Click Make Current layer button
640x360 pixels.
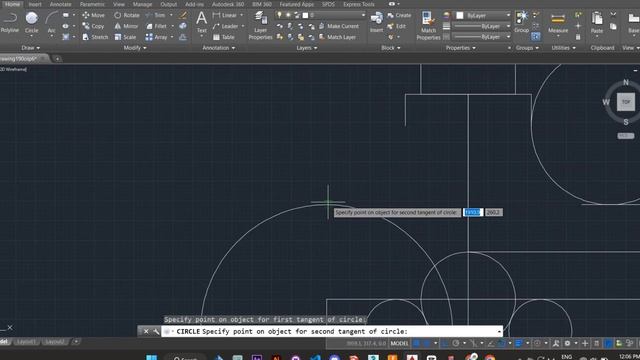339,26
